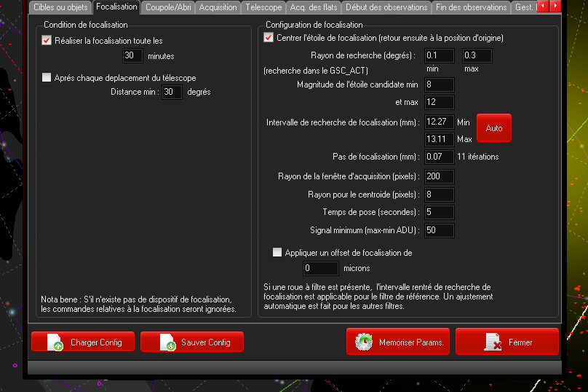The width and height of the screenshot is (588, 392).
Task: Click the Fermer button label
Action: click(x=520, y=342)
